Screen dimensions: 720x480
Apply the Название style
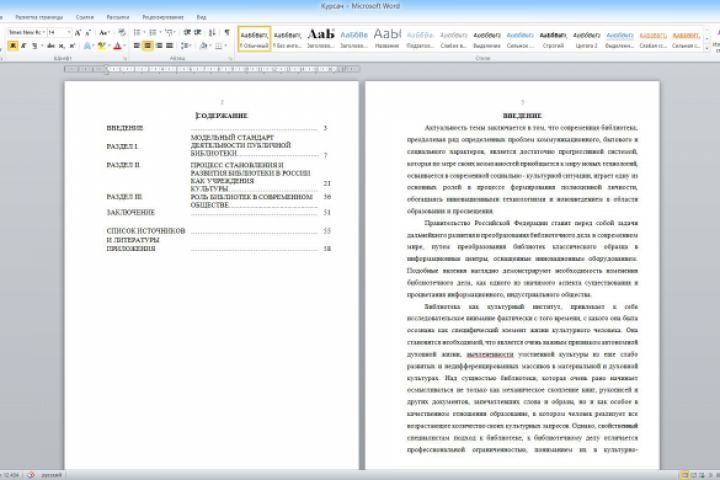(387, 39)
